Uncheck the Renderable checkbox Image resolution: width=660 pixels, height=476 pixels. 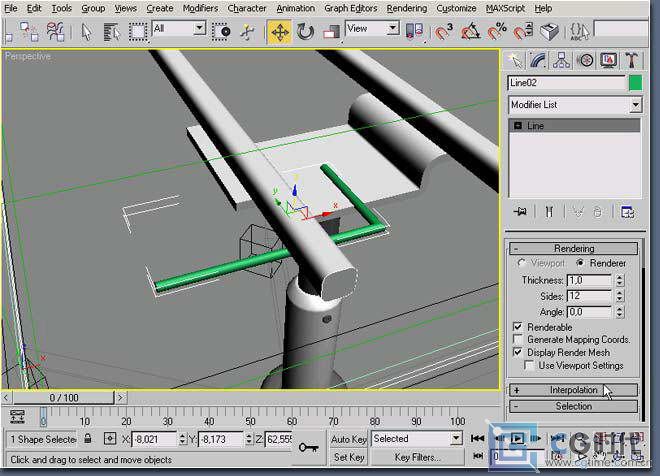pos(518,327)
